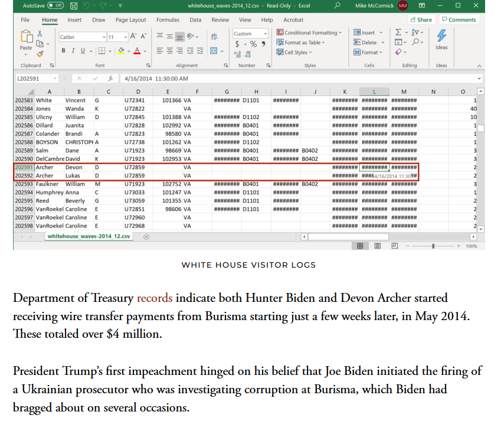Open Conditional Formatting dropdown
This screenshot has width=504, height=428.
tap(309, 32)
